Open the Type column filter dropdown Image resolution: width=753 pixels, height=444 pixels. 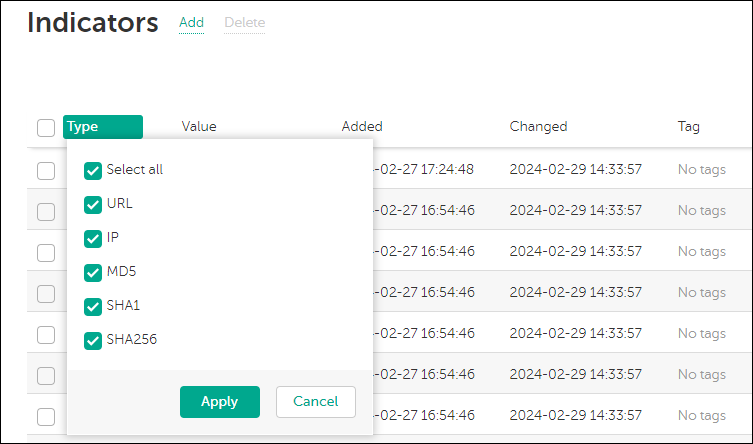pos(102,127)
